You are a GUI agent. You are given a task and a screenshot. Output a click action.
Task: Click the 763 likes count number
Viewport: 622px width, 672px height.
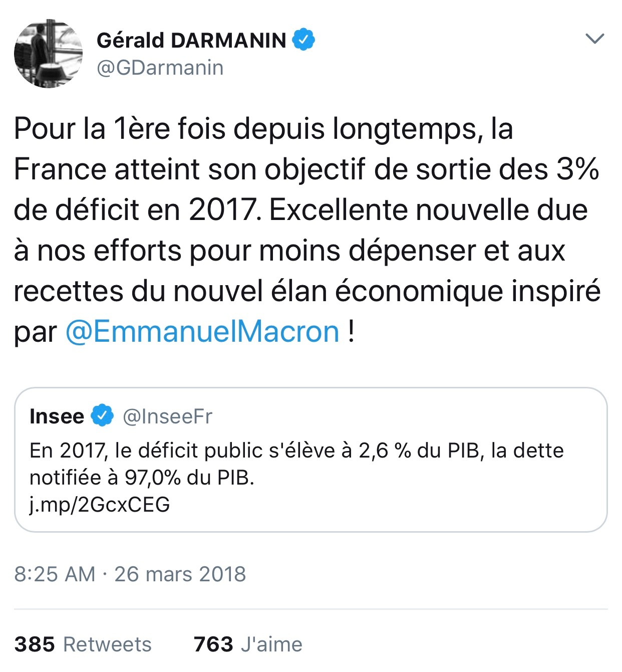pyautogui.click(x=213, y=644)
